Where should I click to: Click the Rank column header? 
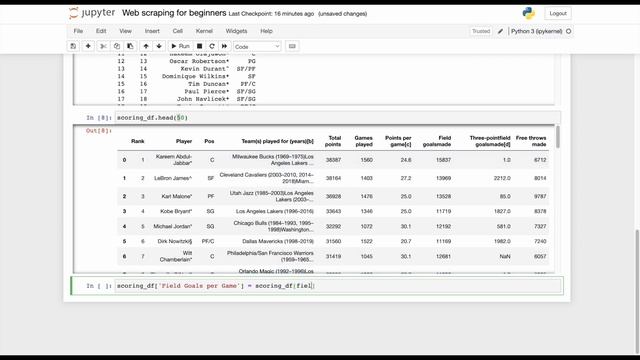138,141
